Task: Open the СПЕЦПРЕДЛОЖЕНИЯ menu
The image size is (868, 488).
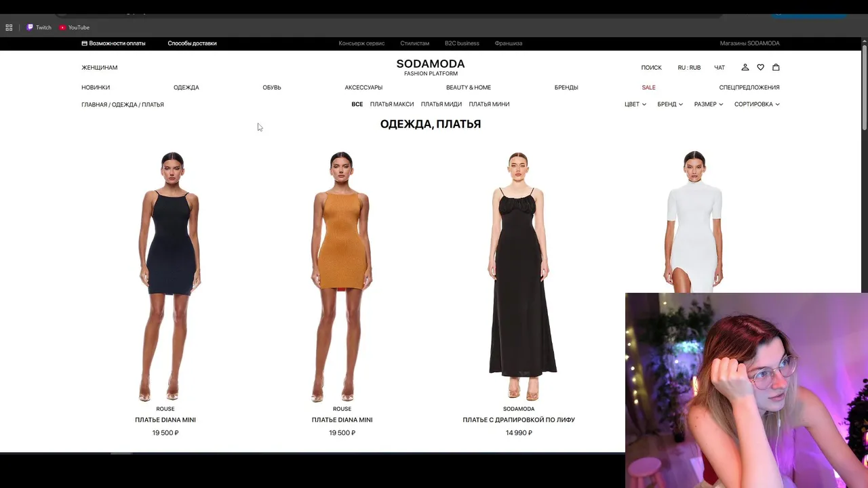Action: pos(749,87)
